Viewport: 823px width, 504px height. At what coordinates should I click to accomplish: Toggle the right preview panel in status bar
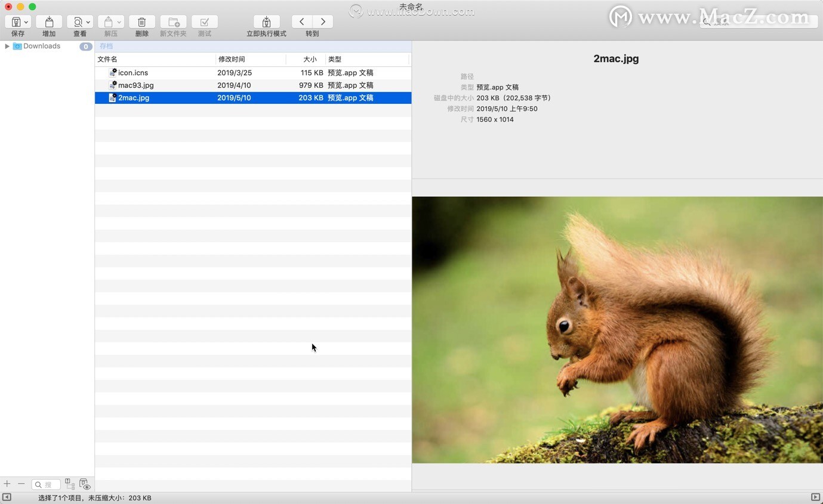point(815,497)
